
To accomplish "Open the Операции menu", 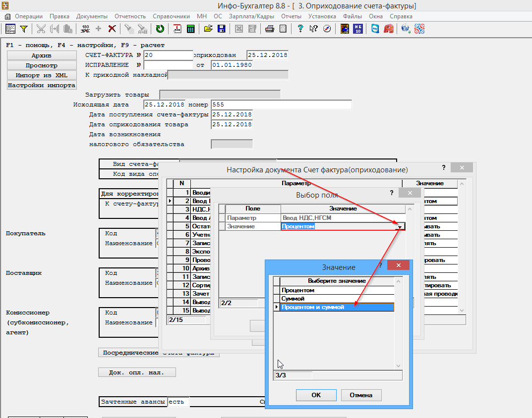I will 28,16.
